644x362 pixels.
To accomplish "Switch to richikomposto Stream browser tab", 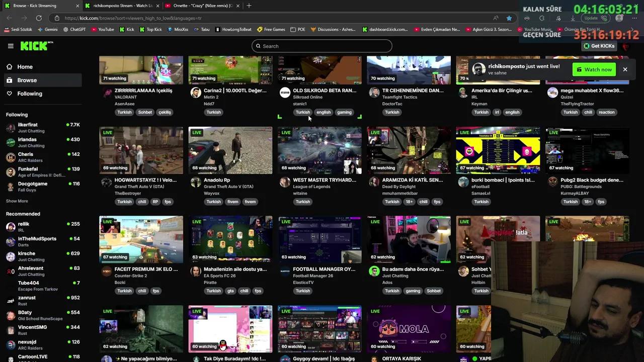I will [123, 6].
